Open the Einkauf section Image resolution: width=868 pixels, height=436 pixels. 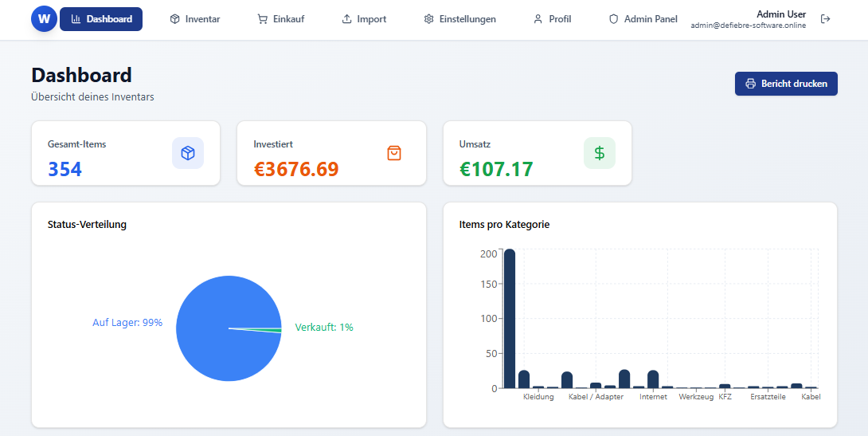coord(280,19)
